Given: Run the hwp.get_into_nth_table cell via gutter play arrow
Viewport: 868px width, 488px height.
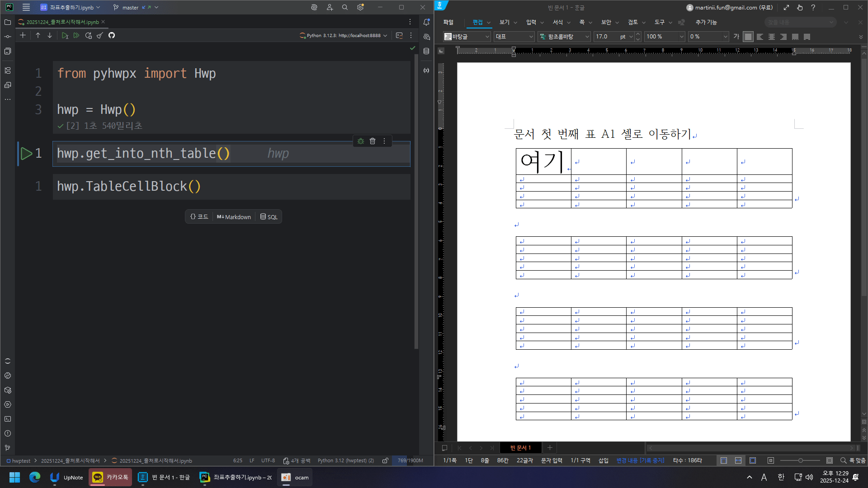Looking at the screenshot, I should (x=26, y=153).
